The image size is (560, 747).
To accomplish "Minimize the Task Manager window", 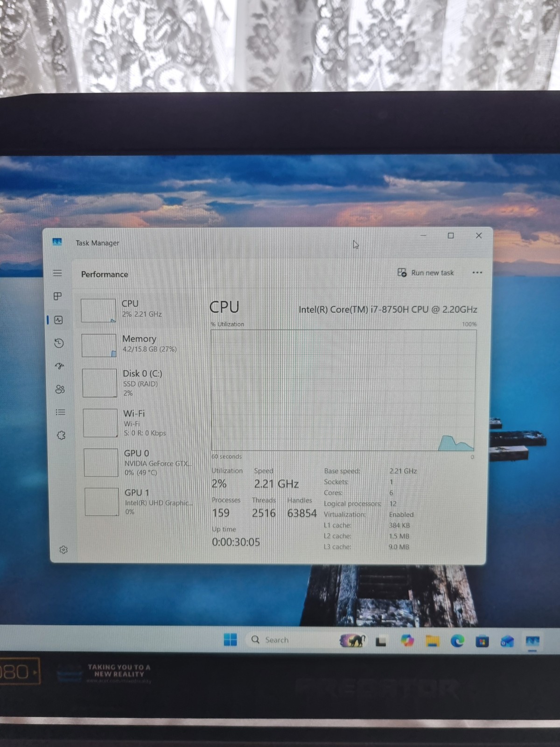I will 423,236.
